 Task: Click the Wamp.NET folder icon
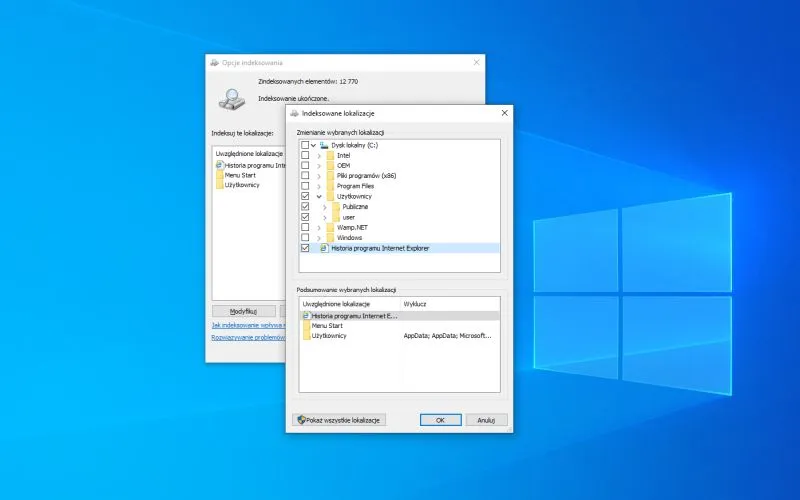pos(330,228)
